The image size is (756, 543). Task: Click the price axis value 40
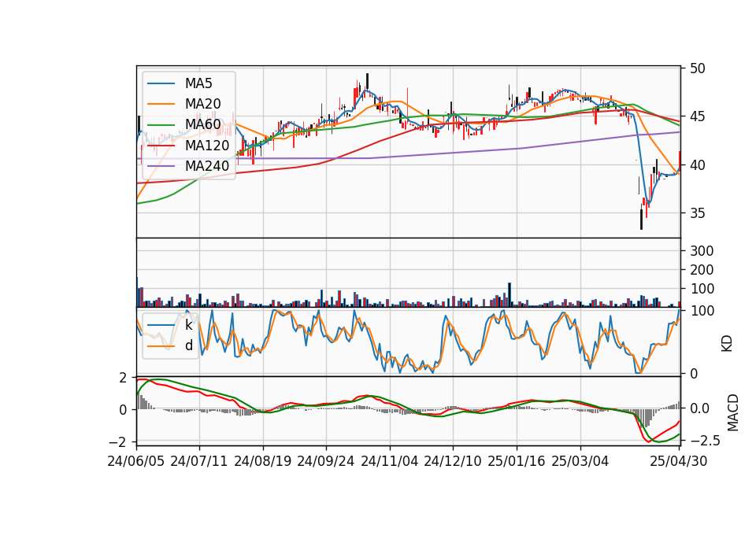[x=697, y=164]
